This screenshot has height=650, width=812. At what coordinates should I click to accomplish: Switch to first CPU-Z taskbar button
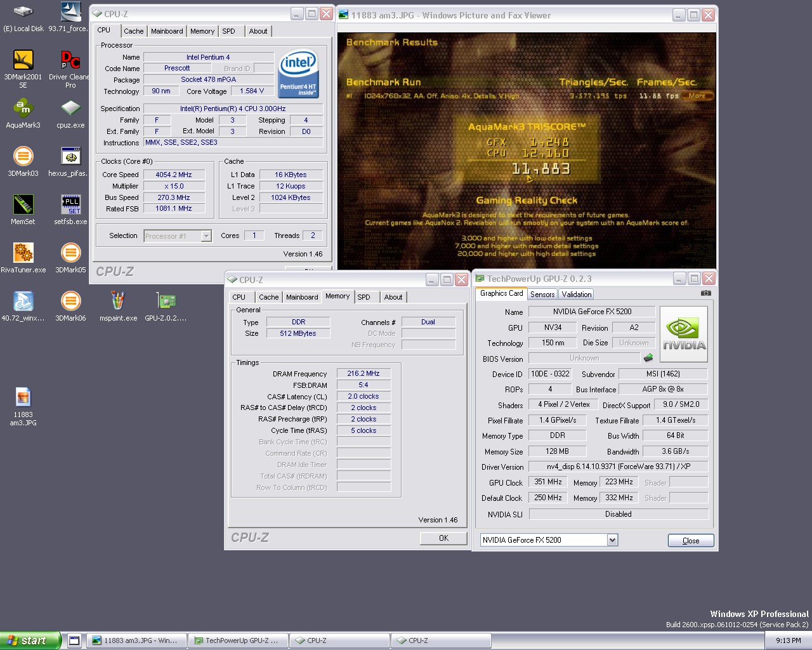(339, 640)
